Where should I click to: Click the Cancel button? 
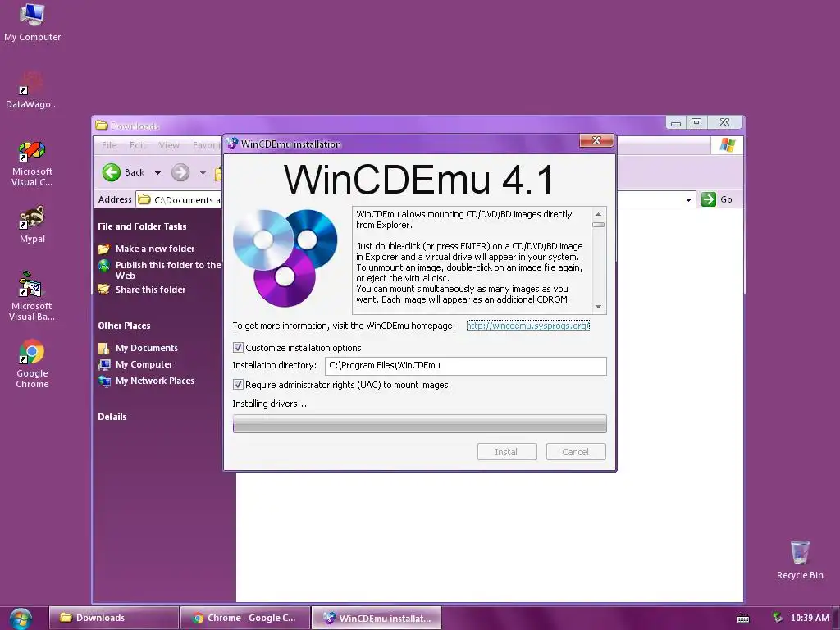tap(576, 452)
